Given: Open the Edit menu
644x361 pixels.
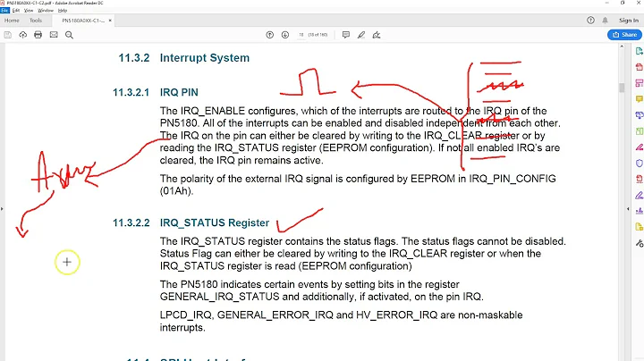Looking at the screenshot, I should click(x=16, y=10).
